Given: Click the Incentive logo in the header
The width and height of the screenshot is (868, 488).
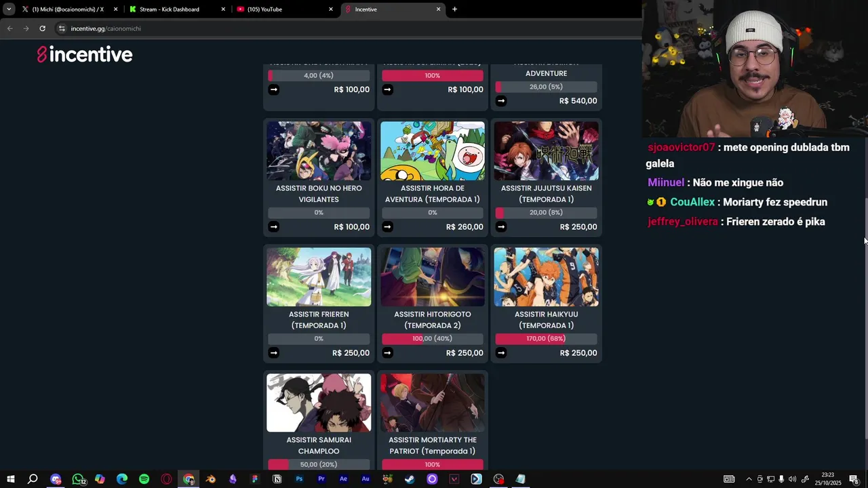Looking at the screenshot, I should coord(85,55).
